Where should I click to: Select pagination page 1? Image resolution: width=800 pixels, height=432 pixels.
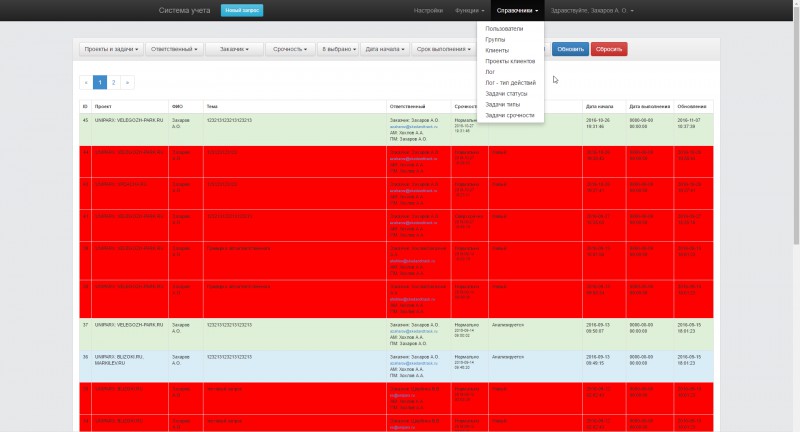point(100,82)
